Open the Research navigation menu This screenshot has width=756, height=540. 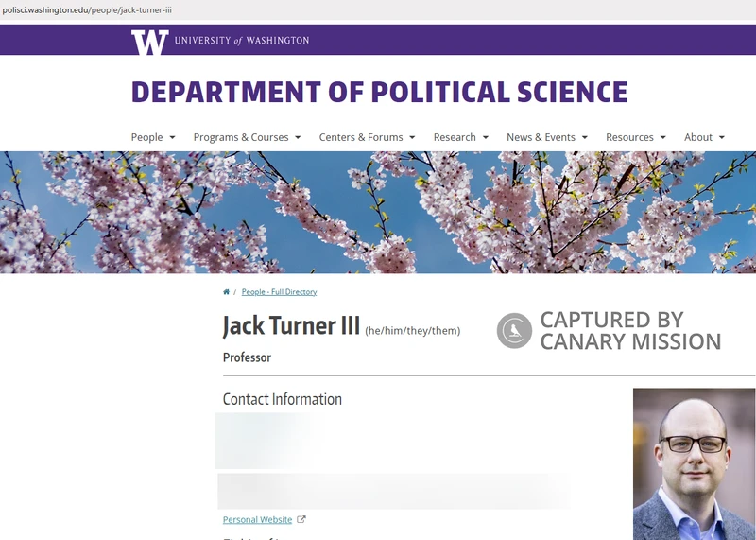coord(460,137)
